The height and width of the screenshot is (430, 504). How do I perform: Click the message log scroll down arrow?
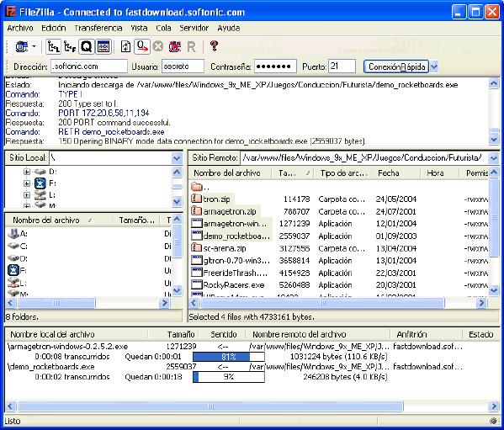[493, 140]
